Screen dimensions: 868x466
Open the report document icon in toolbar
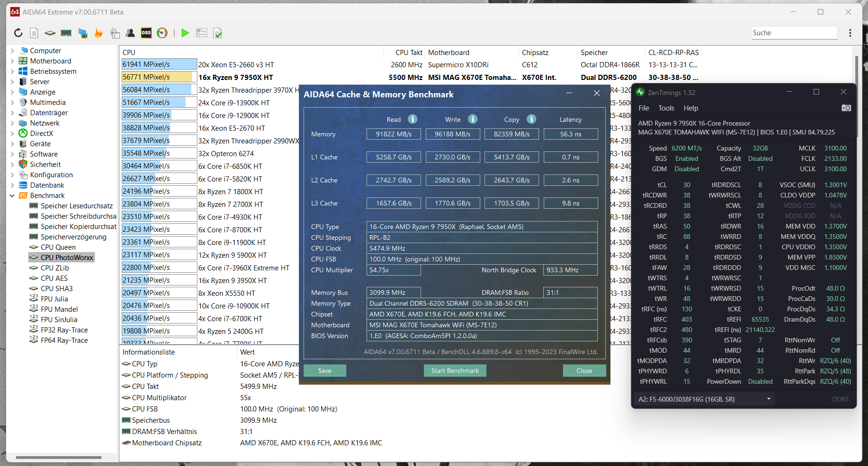(x=34, y=33)
